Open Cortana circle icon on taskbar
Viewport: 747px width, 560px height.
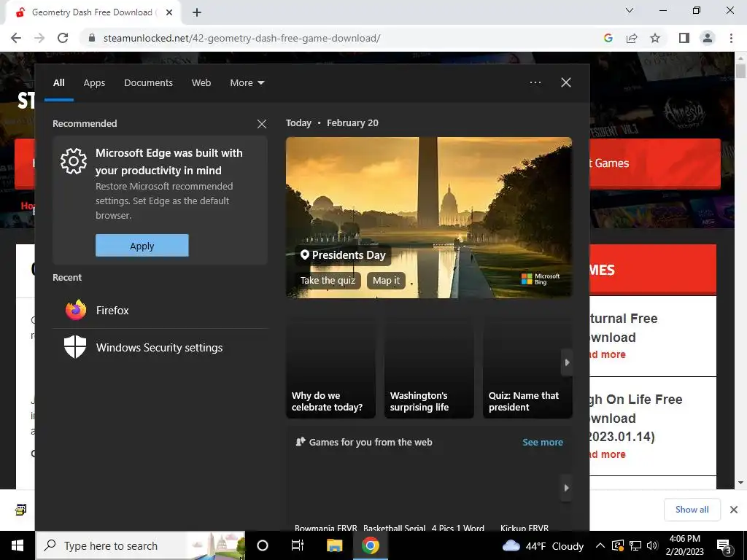click(263, 545)
